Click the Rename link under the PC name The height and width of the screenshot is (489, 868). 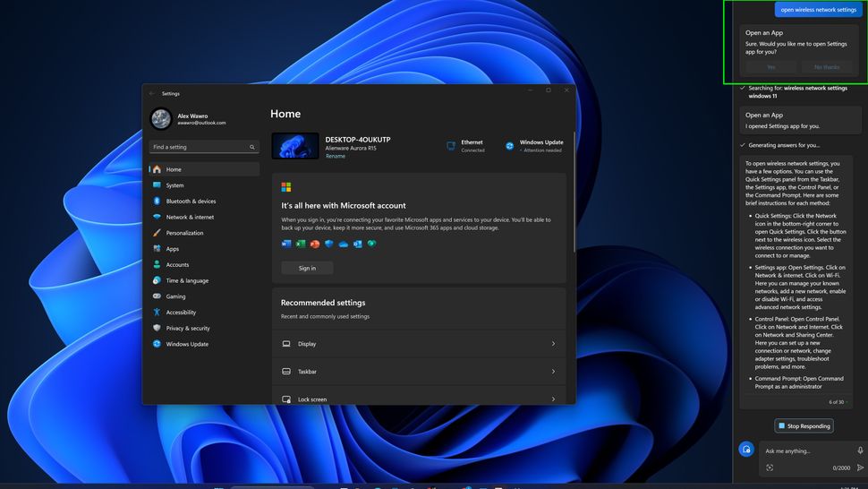tap(335, 156)
